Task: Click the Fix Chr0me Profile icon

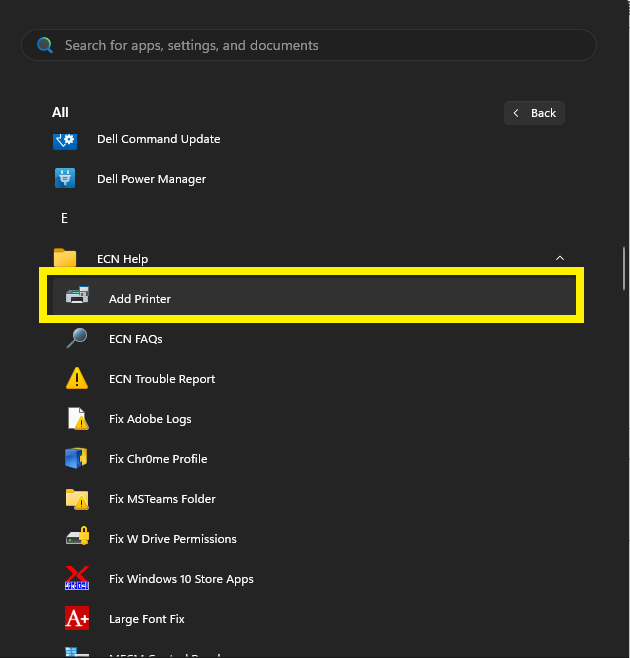Action: point(76,458)
